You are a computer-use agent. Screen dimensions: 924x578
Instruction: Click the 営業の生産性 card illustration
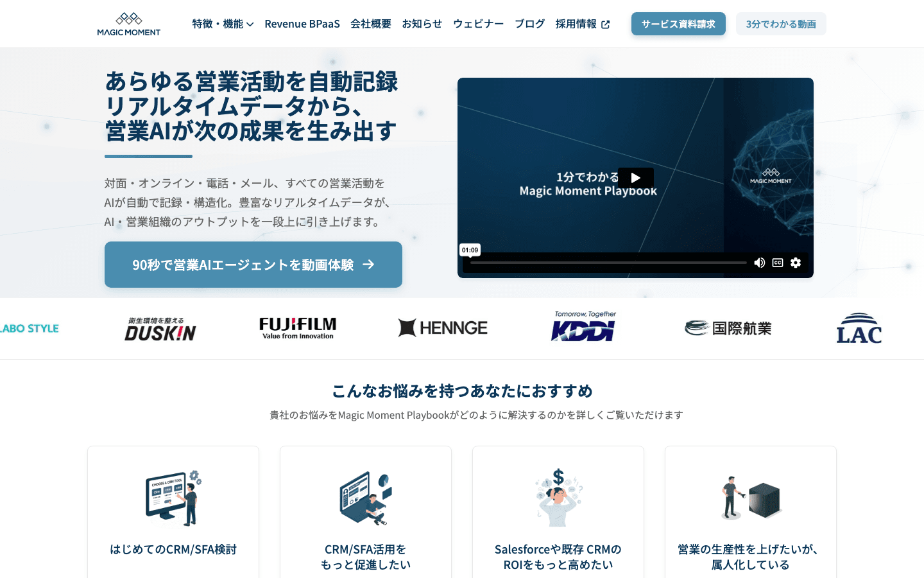[751, 498]
